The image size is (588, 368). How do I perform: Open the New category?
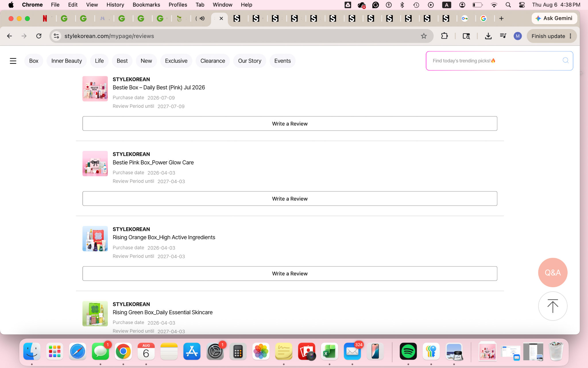coord(146,61)
